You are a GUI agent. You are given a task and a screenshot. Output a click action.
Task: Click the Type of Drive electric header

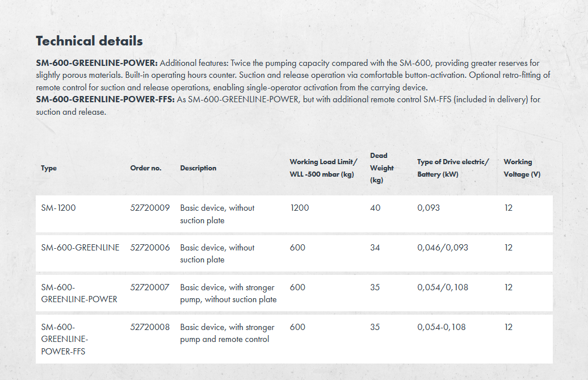453,168
